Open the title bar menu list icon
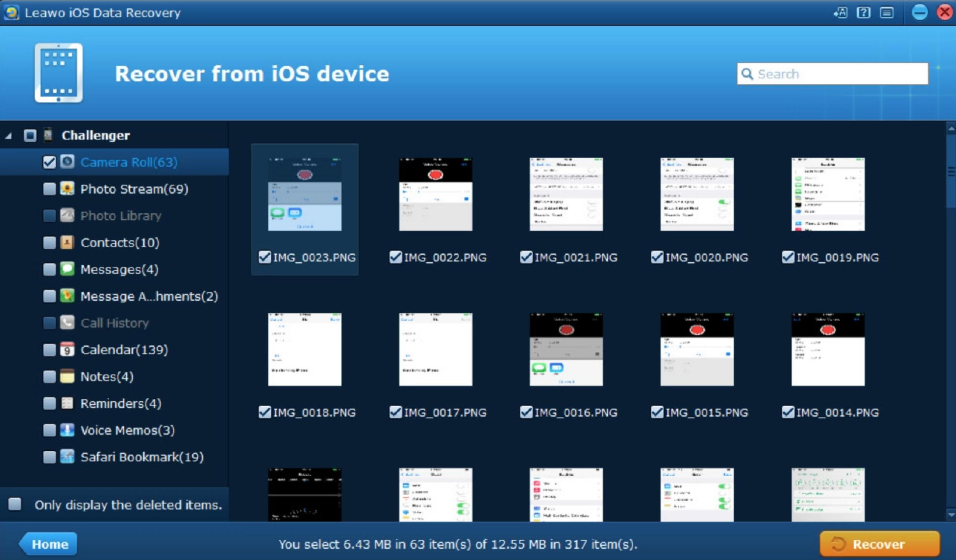The height and width of the screenshot is (560, 956). (886, 13)
